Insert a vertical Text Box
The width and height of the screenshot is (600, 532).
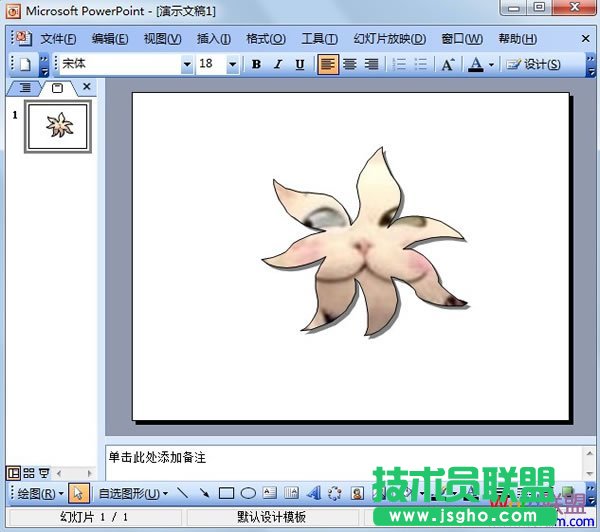tap(292, 493)
